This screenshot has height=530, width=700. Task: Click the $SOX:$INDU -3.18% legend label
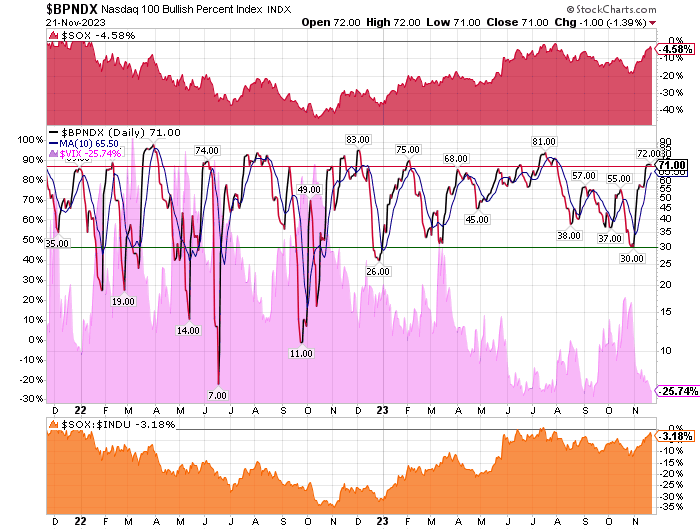[118, 424]
